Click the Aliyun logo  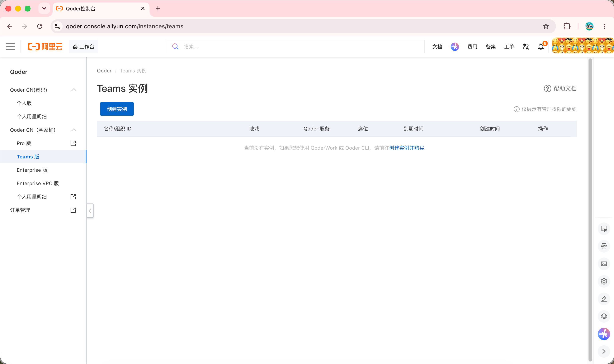(x=45, y=47)
